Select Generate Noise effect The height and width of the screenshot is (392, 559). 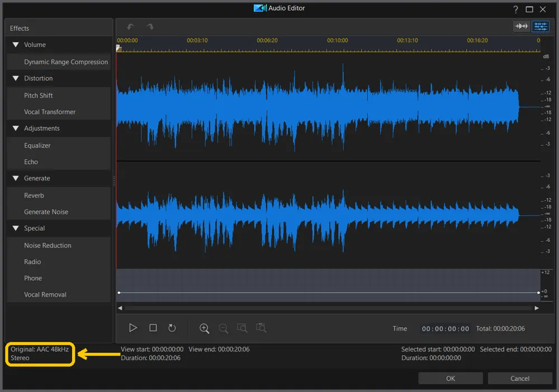point(59,212)
